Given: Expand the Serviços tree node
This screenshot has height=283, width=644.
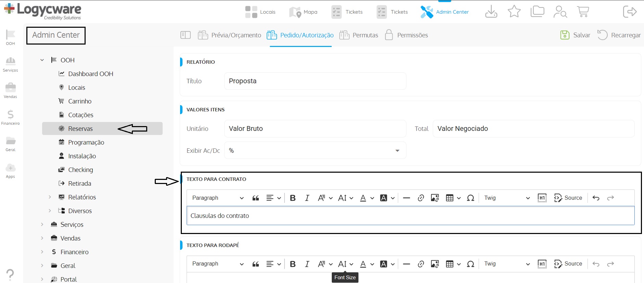Looking at the screenshot, I should 42,224.
